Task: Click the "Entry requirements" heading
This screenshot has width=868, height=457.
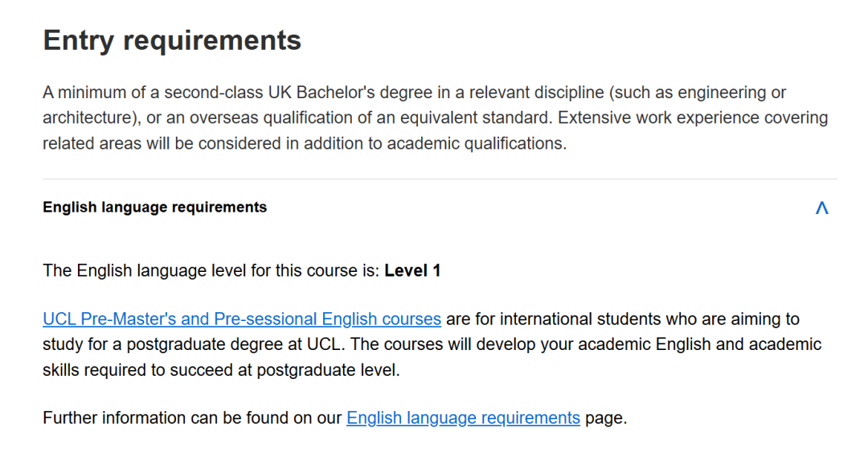Action: coord(172,40)
